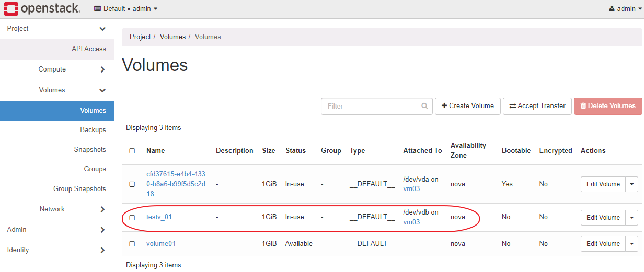
Task: Expand the Identity panel group
Action: [x=57, y=250]
